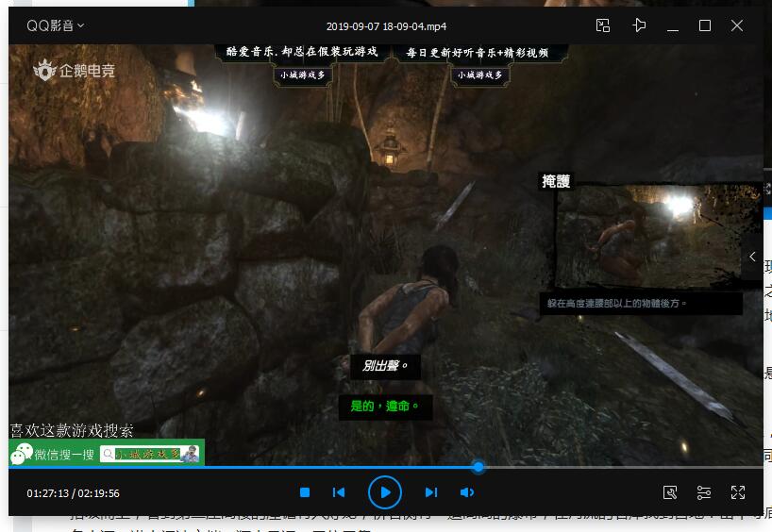Open the playback settings adjuster icon
772x532 pixels.
704,492
